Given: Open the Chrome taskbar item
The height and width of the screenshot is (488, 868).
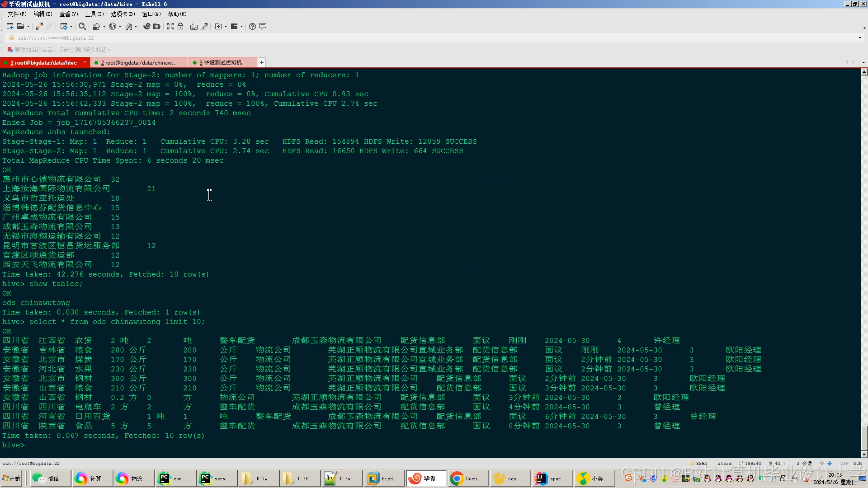Looking at the screenshot, I should [x=468, y=479].
